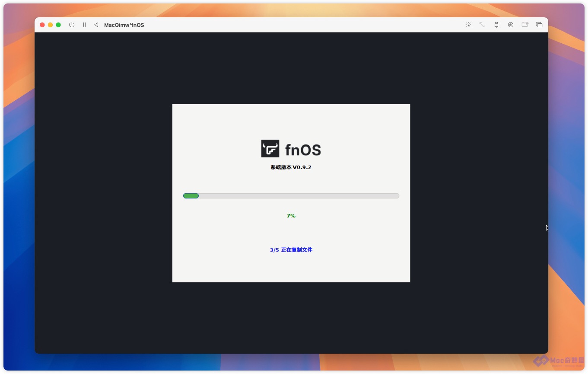This screenshot has width=588, height=374.
Task: Click the green full-screen window button
Action: [x=58, y=25]
